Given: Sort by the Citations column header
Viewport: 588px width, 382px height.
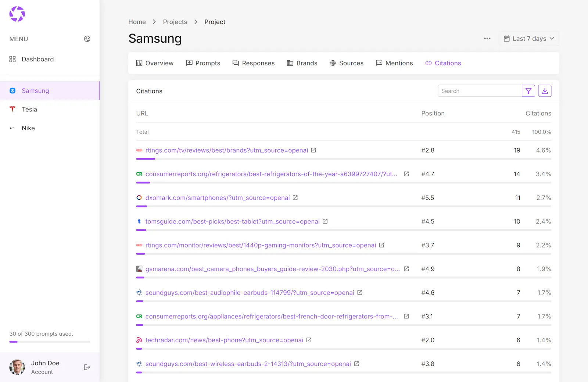Looking at the screenshot, I should 538,114.
